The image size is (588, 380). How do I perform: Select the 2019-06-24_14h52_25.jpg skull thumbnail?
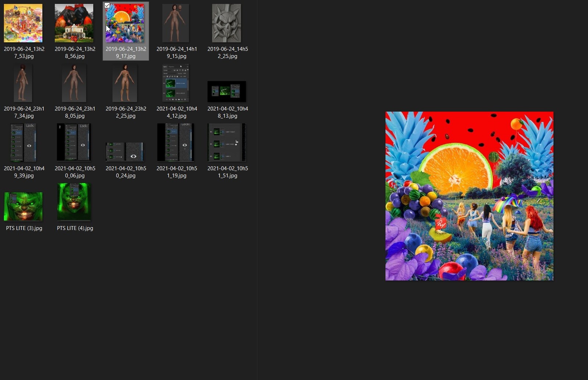(227, 23)
